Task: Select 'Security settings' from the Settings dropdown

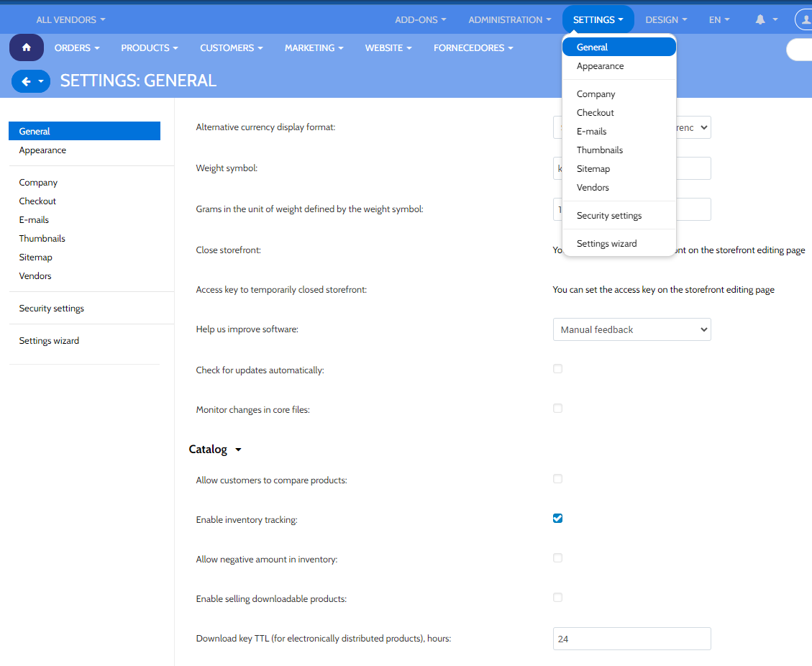Action: click(x=610, y=215)
